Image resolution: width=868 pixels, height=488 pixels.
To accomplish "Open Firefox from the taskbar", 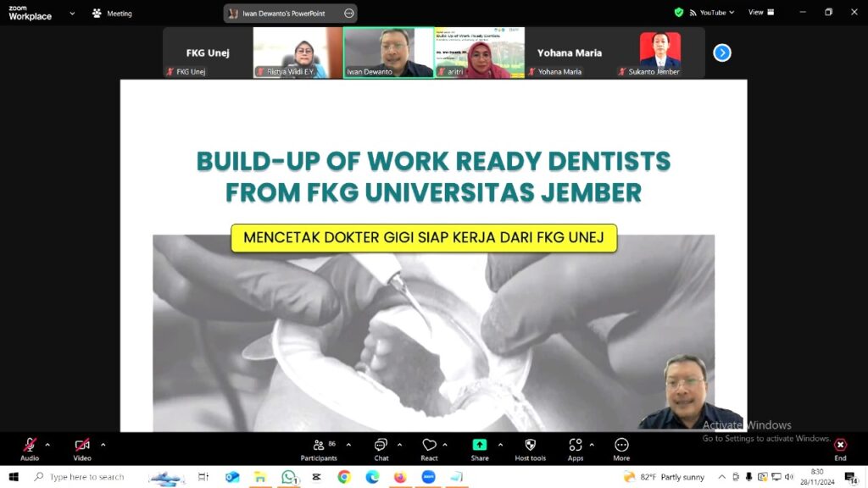I will [x=400, y=477].
